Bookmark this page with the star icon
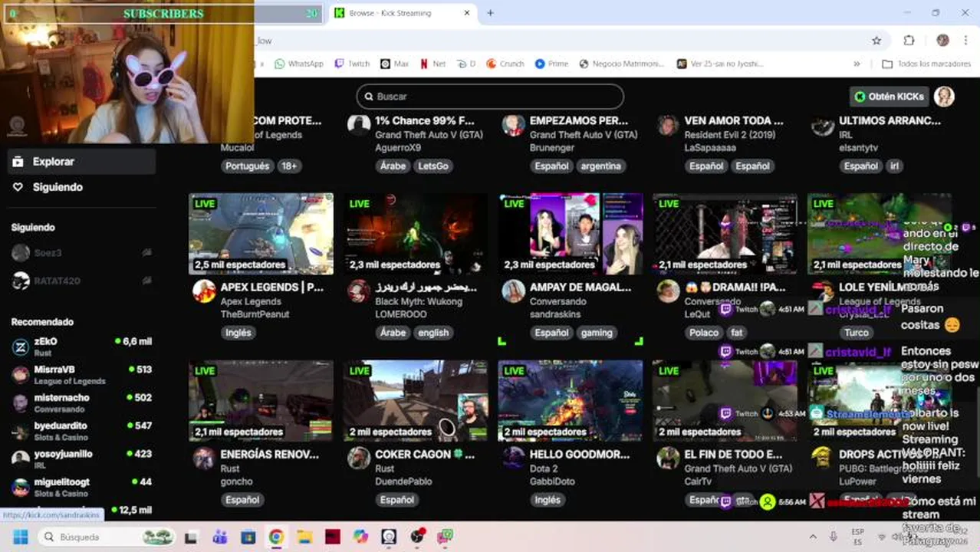 coord(876,41)
